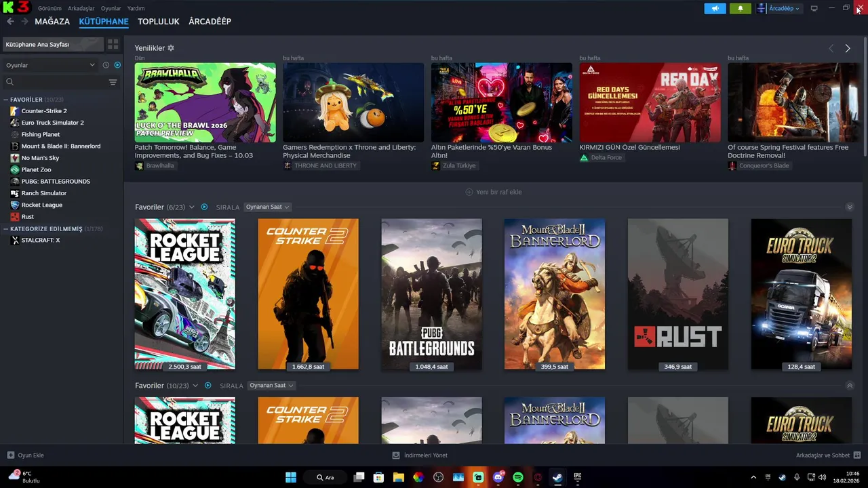This screenshot has height=488, width=868.
Task: Open Microsoft Store from the taskbar
Action: click(x=379, y=477)
